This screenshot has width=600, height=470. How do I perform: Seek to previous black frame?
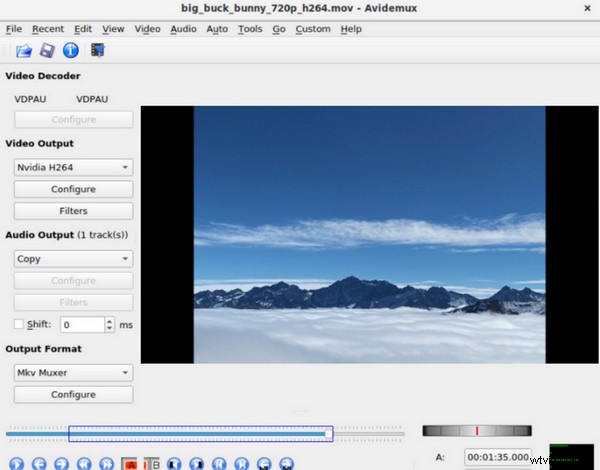coord(174,464)
